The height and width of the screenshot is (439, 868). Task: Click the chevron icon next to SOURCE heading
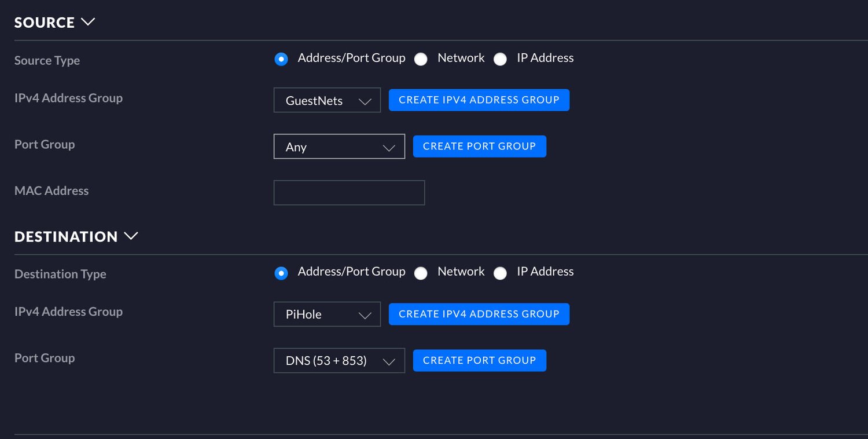[x=88, y=21]
